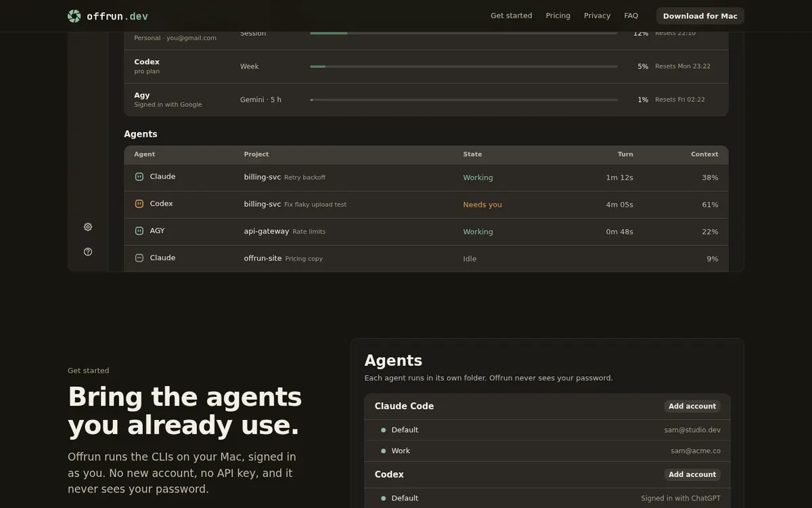The width and height of the screenshot is (812, 508).
Task: Add account under Codex
Action: point(692,475)
